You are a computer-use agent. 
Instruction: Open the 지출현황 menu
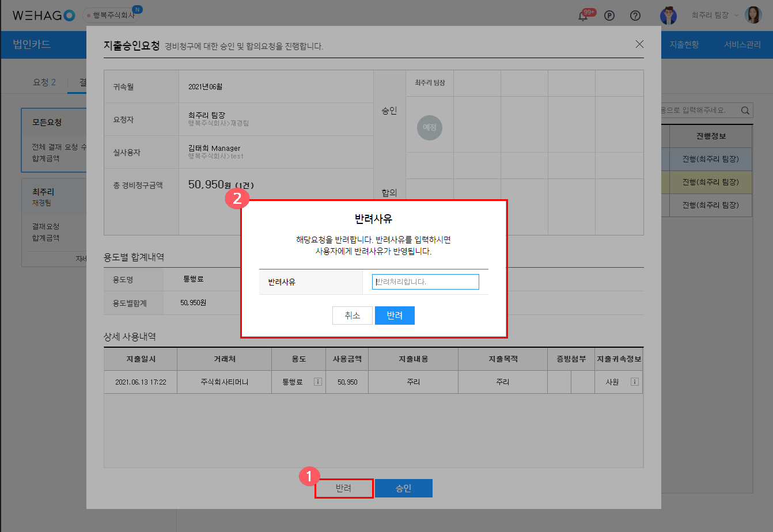pos(684,44)
